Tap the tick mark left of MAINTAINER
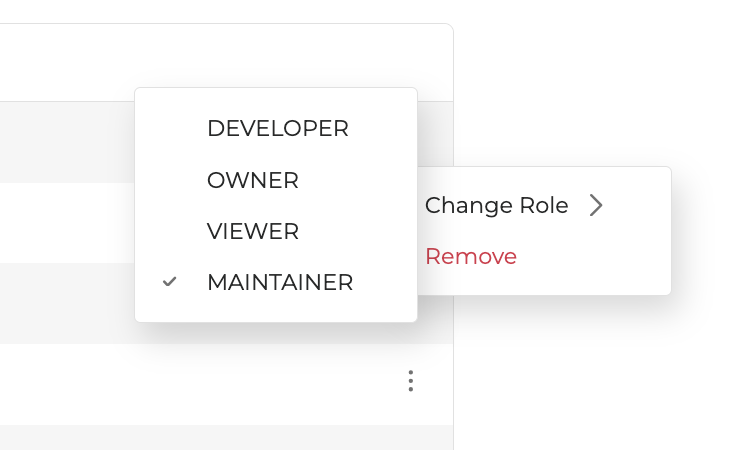The image size is (746, 450). click(170, 282)
